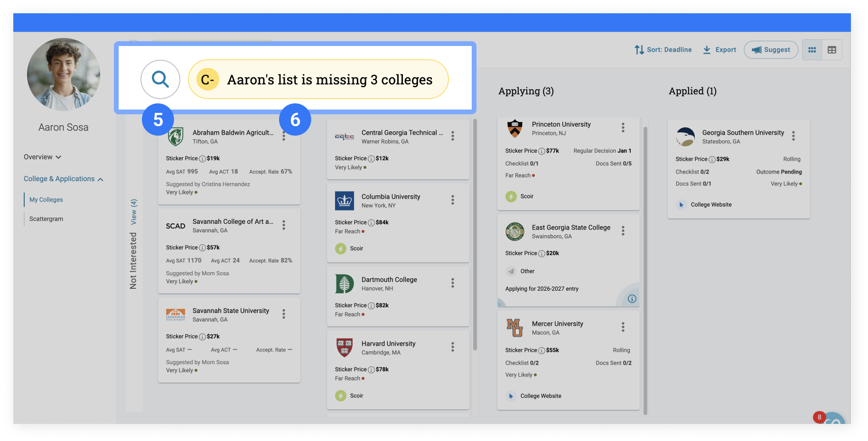The image size is (868, 441).
Task: Expand the Overview menu
Action: click(43, 157)
